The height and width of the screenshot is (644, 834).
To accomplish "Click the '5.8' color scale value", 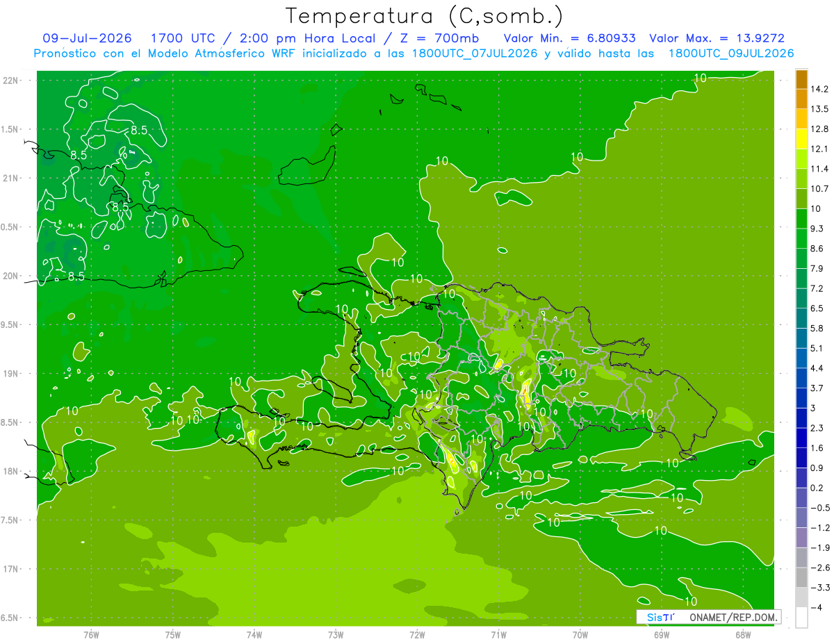I will click(817, 329).
